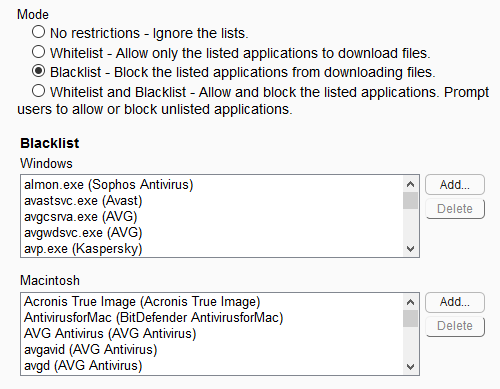Click Add button for Windows blacklist

click(x=455, y=184)
